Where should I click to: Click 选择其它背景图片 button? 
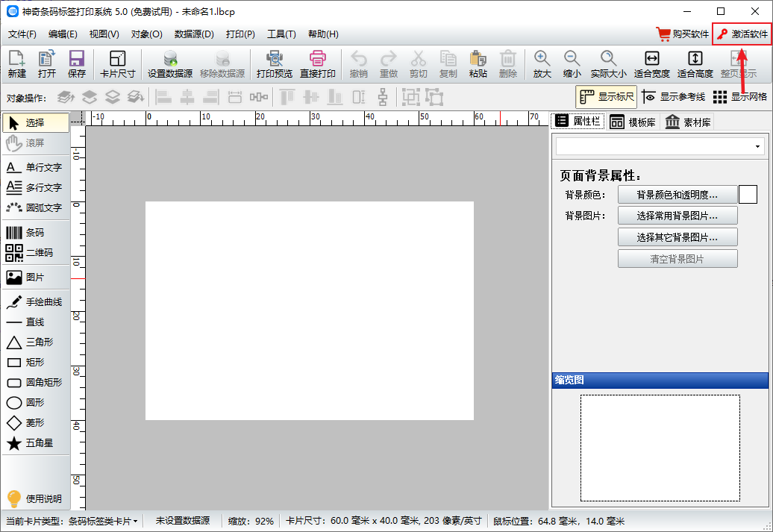tap(677, 237)
